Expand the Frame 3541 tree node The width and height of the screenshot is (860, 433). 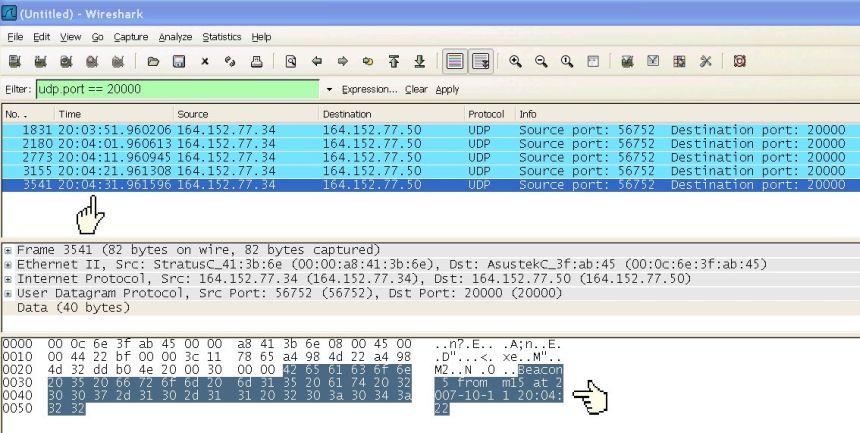pos(8,249)
